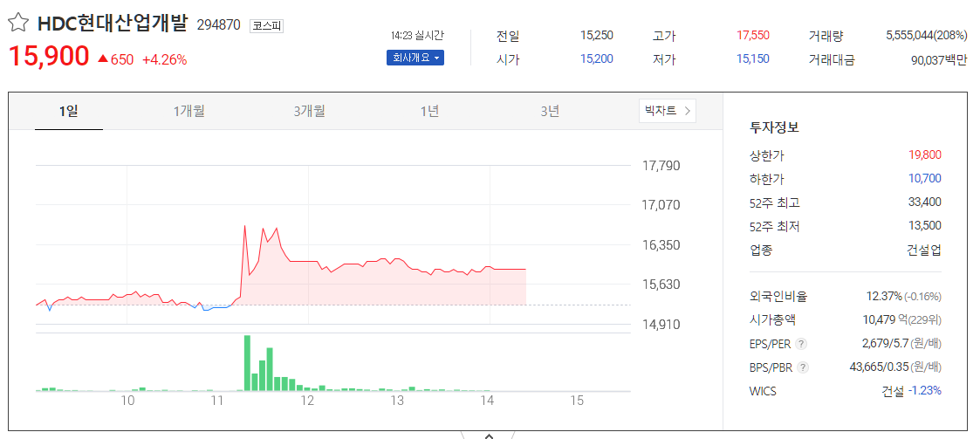
Task: Click the stock code 294870
Action: 218,25
